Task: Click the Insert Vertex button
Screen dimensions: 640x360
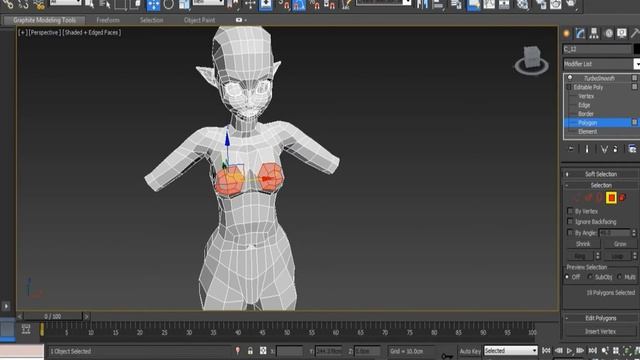Action: pos(600,331)
